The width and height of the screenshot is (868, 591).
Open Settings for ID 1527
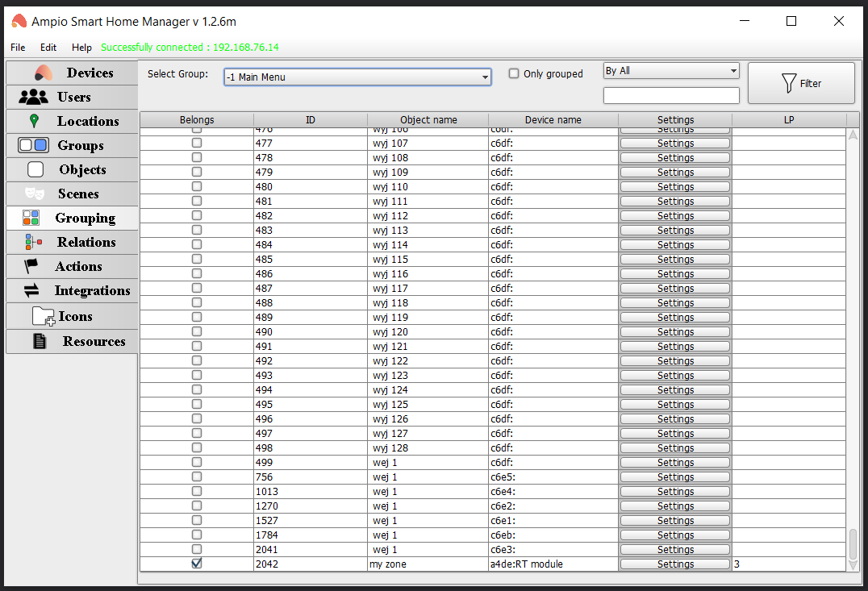tap(675, 521)
